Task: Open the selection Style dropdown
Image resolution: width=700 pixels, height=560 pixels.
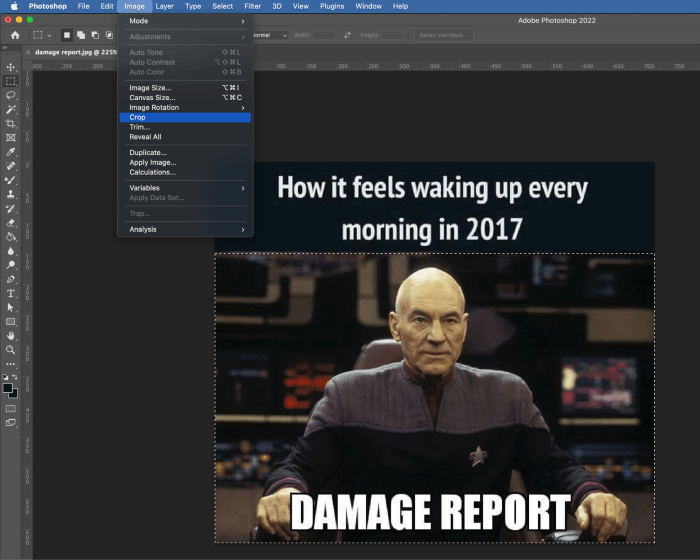Action: [x=268, y=35]
